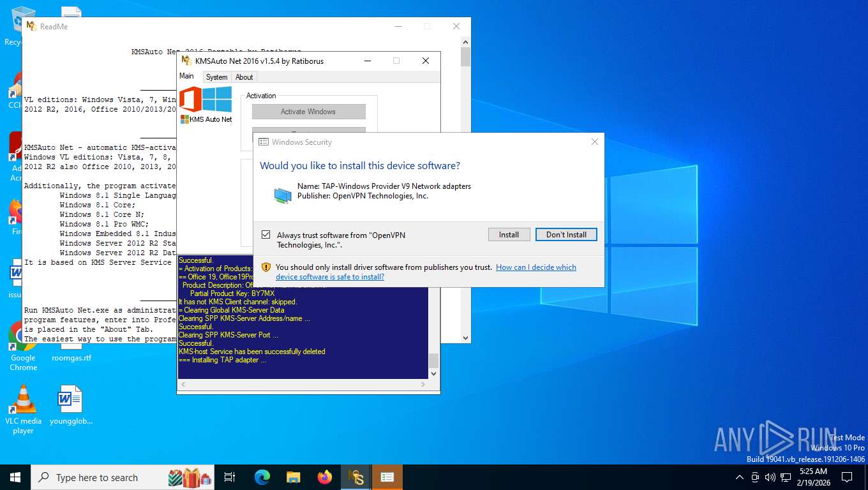
Task: Open the Windows Start menu
Action: click(15, 477)
